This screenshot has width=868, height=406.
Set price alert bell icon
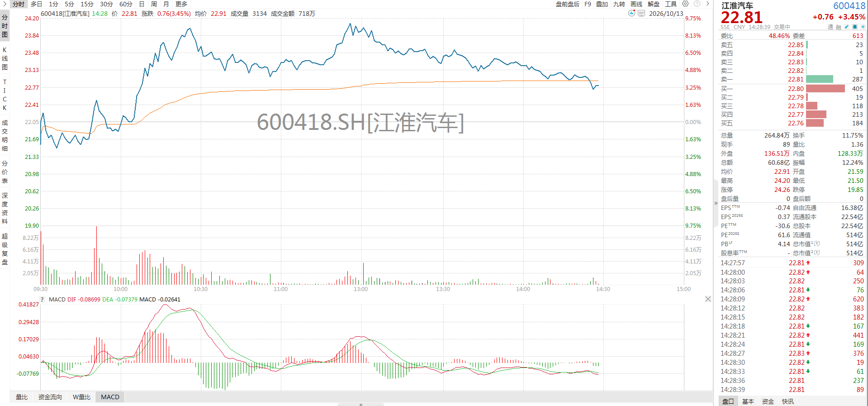(855, 27)
